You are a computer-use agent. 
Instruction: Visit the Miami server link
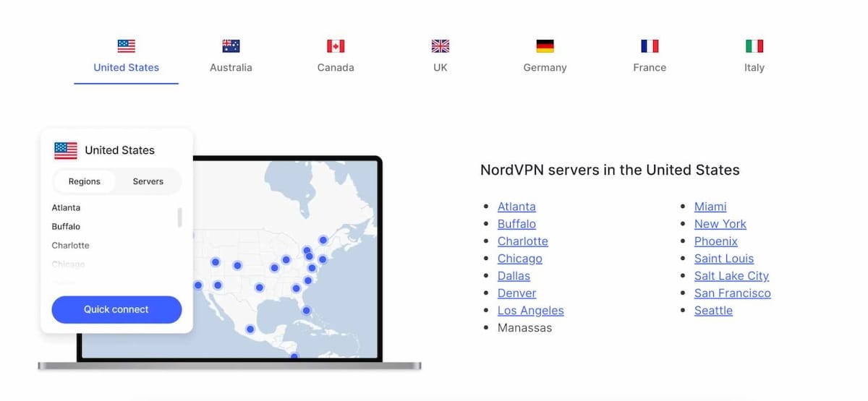click(710, 207)
